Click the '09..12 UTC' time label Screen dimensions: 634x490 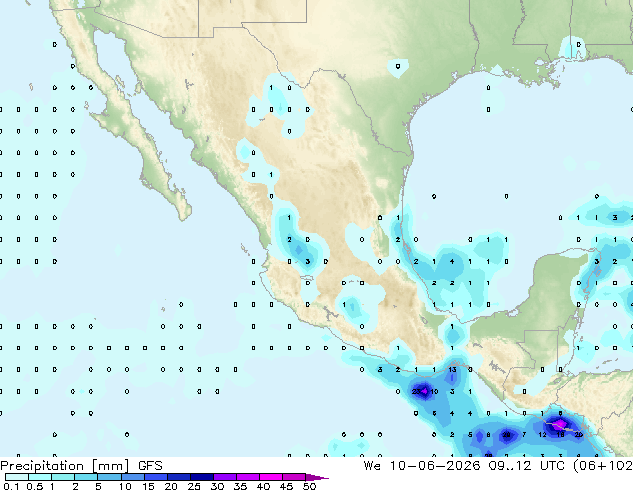click(x=526, y=466)
